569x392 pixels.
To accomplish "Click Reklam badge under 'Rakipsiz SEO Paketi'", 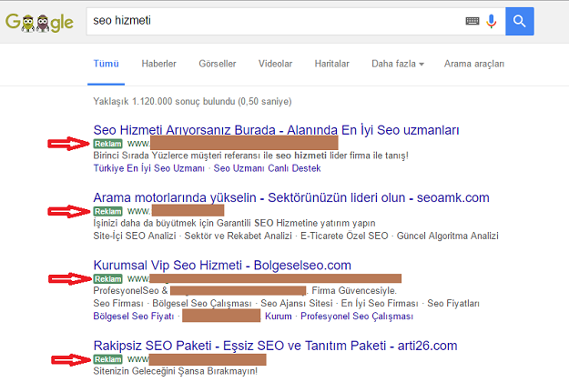I will point(107,359).
